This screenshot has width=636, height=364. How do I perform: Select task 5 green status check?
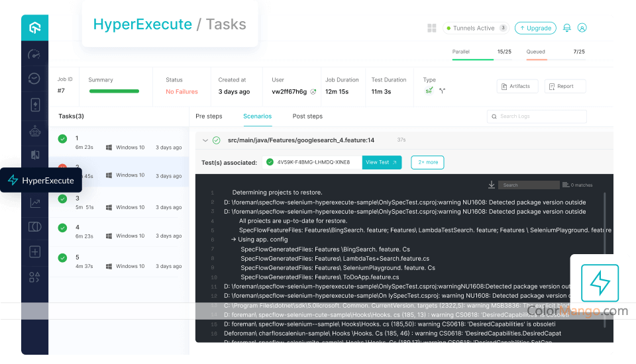62,257
